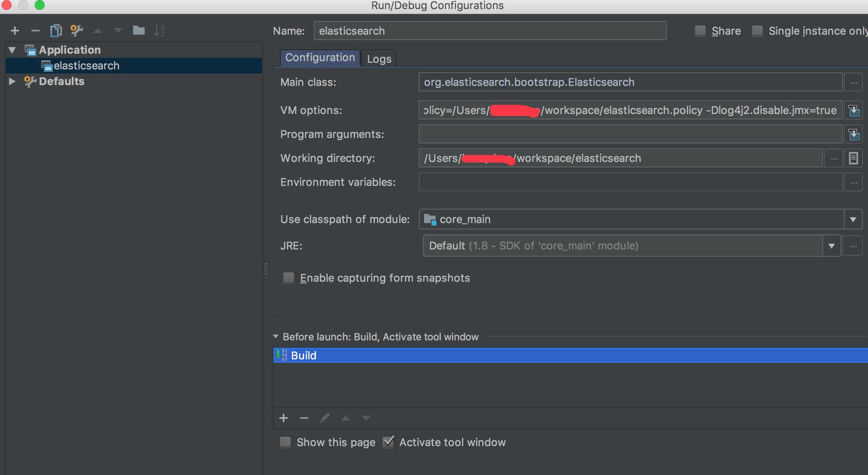
Task: Sort configurations alphabetically
Action: coord(160,31)
